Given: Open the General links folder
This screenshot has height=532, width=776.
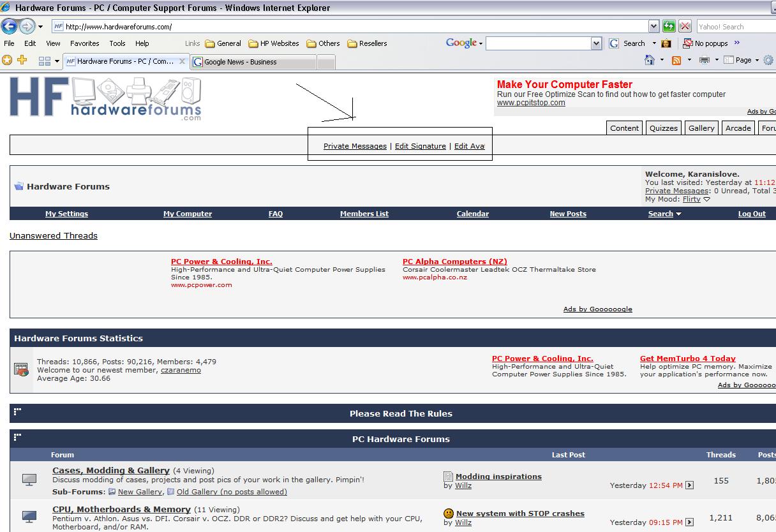Looking at the screenshot, I should coord(223,43).
